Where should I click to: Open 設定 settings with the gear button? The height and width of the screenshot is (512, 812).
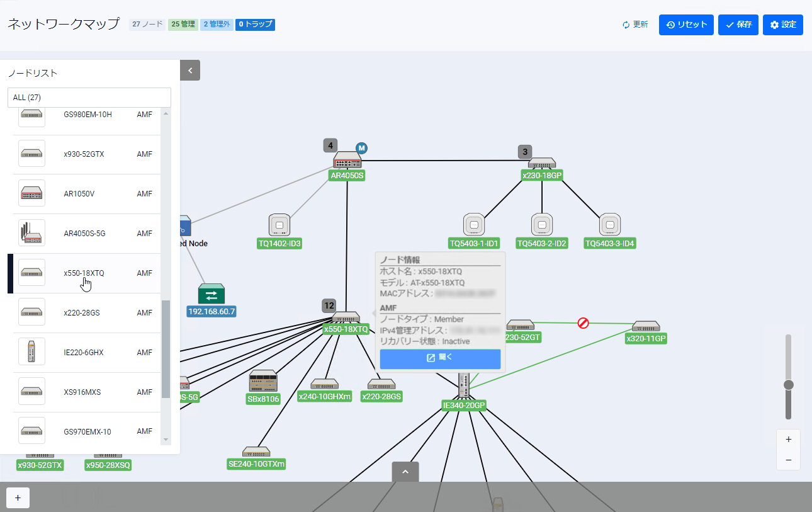click(x=782, y=25)
